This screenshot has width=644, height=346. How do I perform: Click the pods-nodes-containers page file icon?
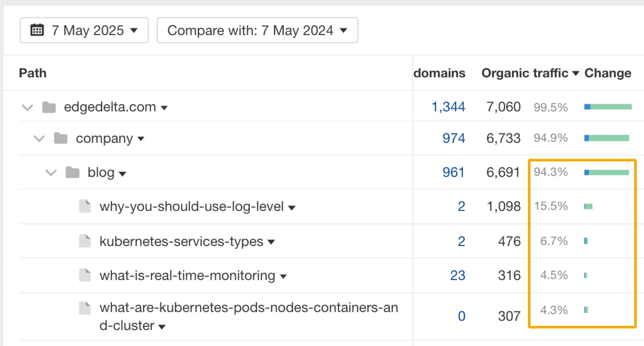85,308
